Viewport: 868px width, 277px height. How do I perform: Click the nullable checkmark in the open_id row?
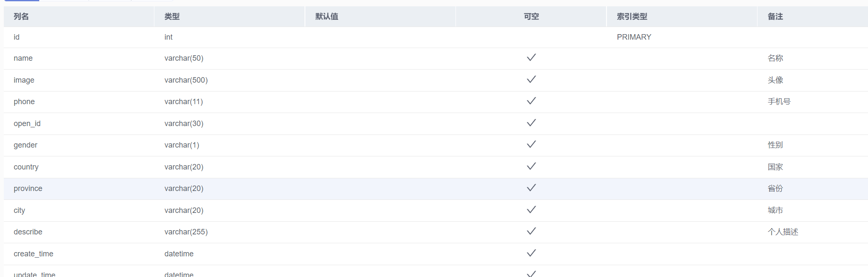tap(531, 123)
